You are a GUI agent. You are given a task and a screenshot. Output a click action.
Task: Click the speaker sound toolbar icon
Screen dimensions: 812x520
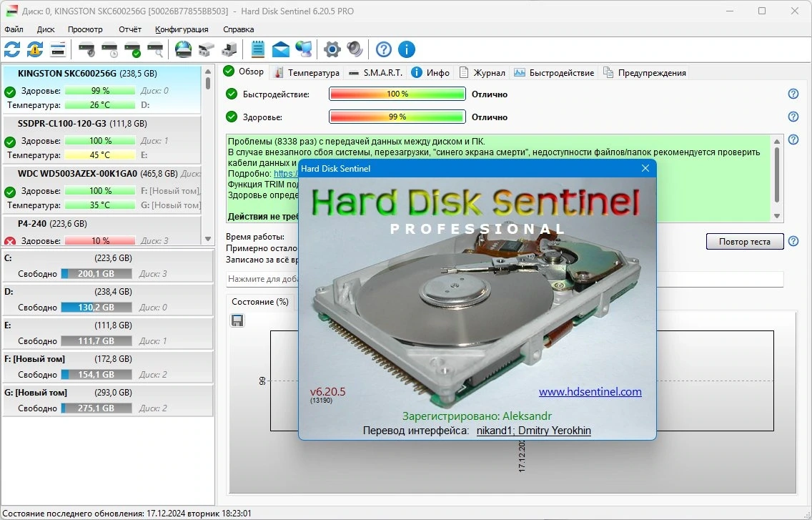[x=355, y=50]
